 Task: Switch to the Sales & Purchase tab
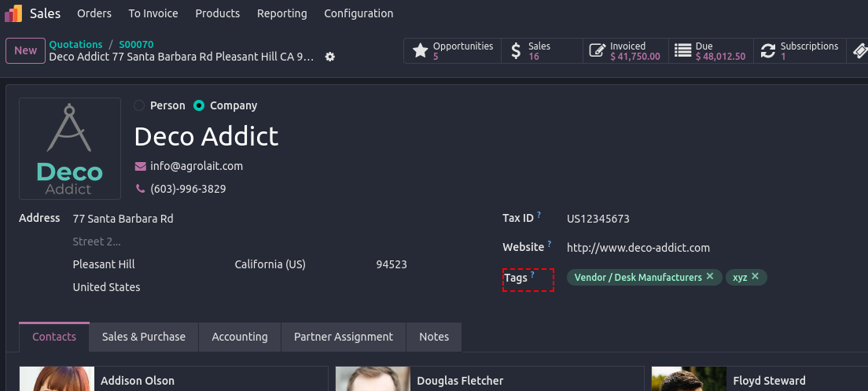click(x=144, y=337)
